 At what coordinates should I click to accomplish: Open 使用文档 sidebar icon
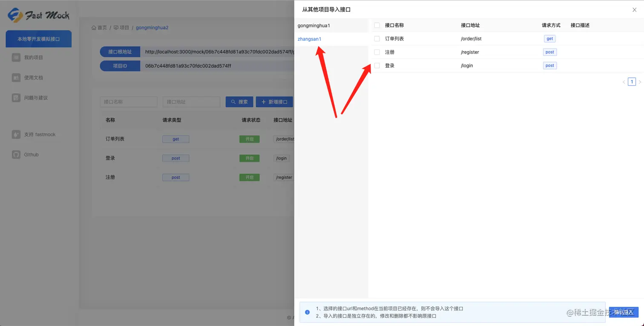16,77
